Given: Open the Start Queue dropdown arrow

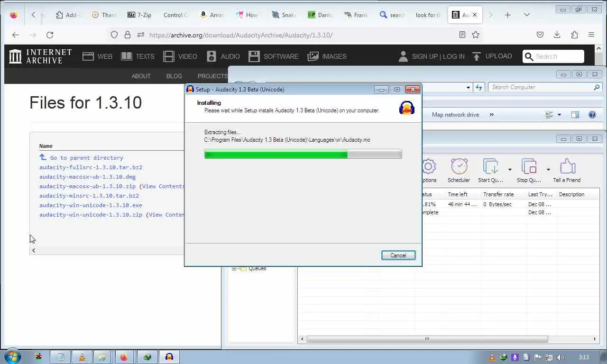Looking at the screenshot, I should pos(510,169).
